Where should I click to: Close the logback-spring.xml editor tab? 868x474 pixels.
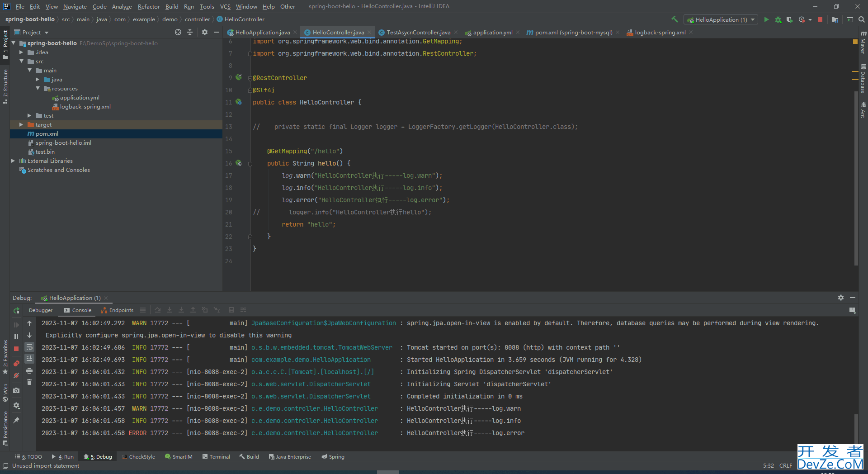pos(691,32)
